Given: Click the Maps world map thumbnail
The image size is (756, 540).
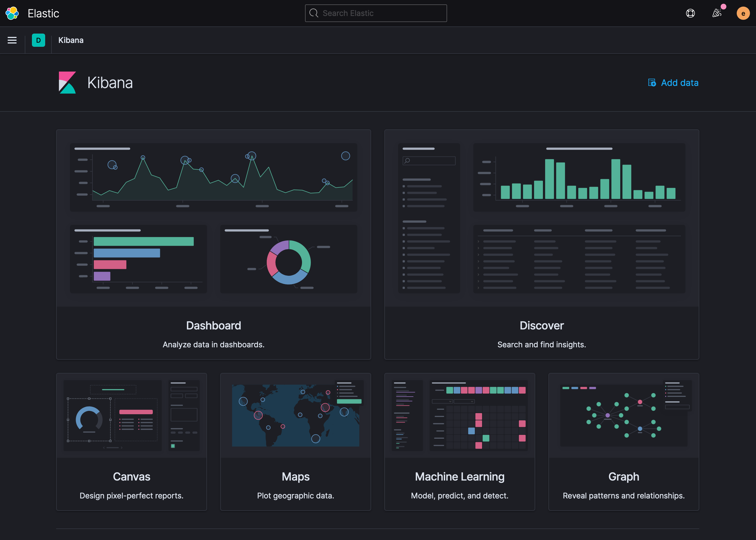Looking at the screenshot, I should (295, 415).
